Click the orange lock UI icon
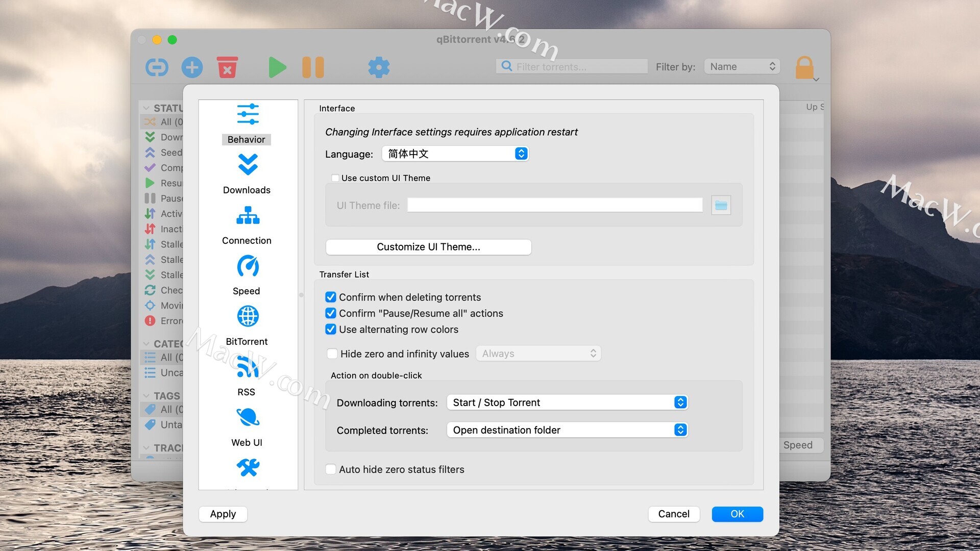 coord(804,67)
